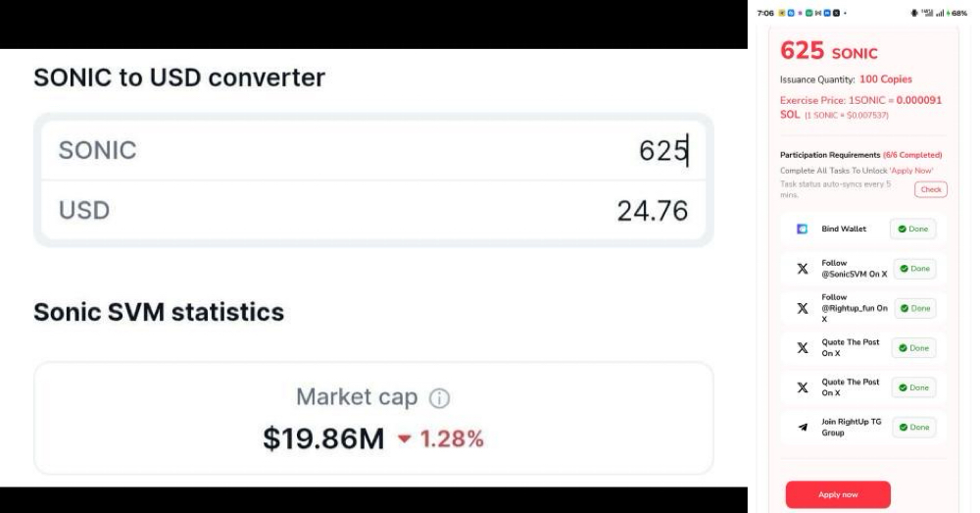The width and height of the screenshot is (980, 513).
Task: Click the X logo beside Follow @SonicSVM
Action: point(803,269)
